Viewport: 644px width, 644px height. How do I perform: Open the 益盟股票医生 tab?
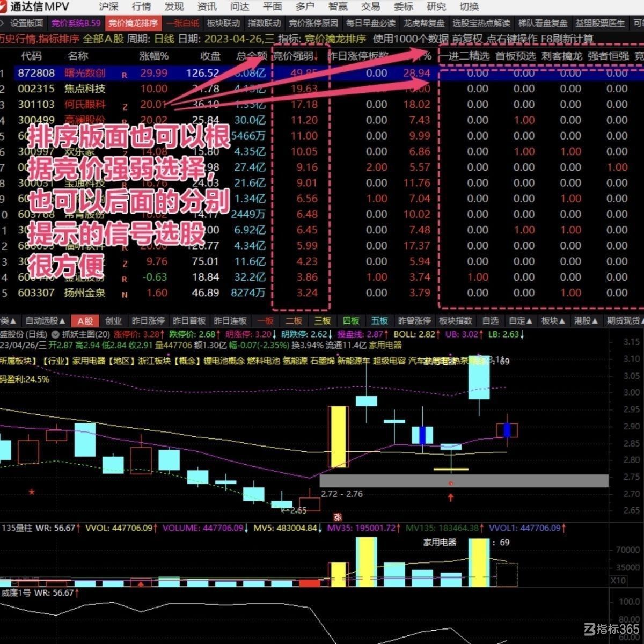click(601, 23)
